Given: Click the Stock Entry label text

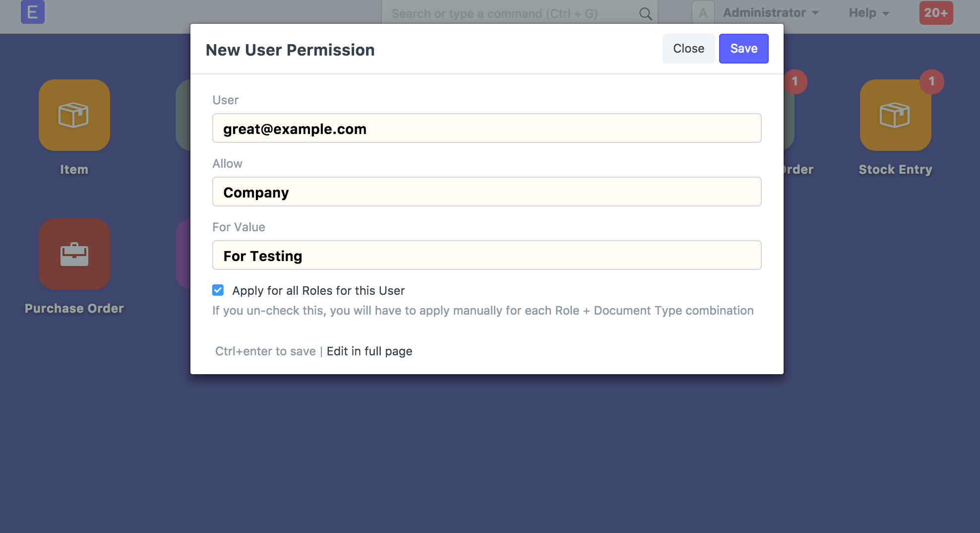Looking at the screenshot, I should click(x=895, y=170).
